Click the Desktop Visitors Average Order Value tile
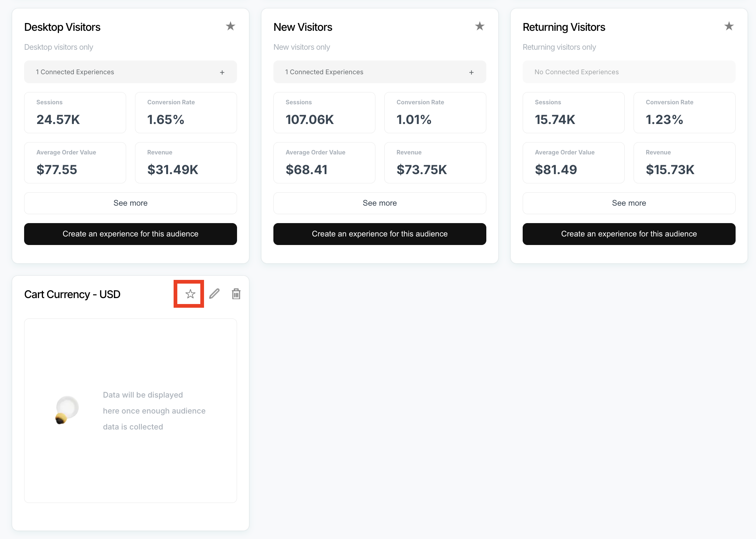The image size is (756, 539). click(75, 163)
